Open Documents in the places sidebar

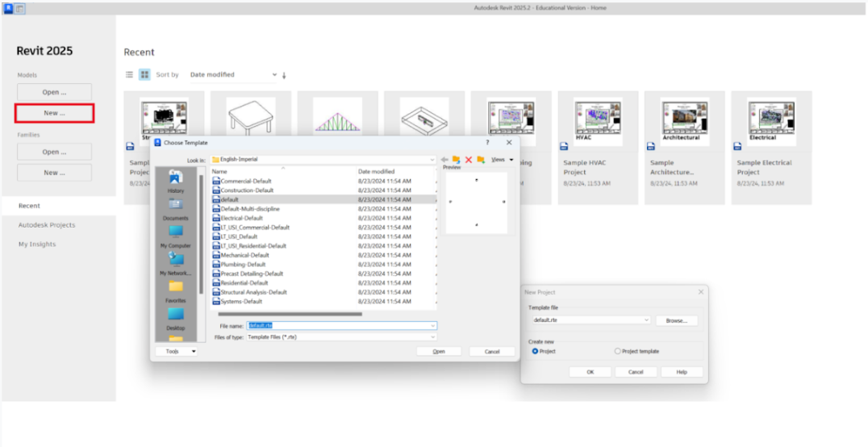coord(176,209)
